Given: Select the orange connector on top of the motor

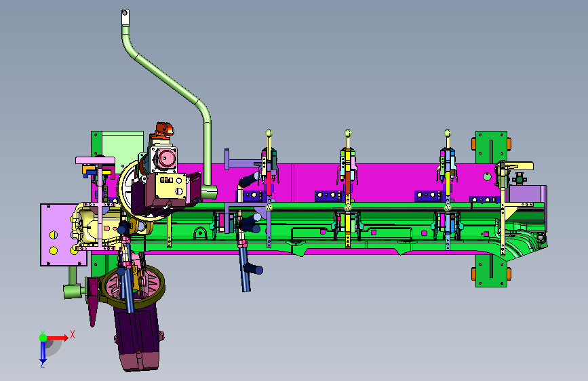Looking at the screenshot, I should [x=164, y=129].
